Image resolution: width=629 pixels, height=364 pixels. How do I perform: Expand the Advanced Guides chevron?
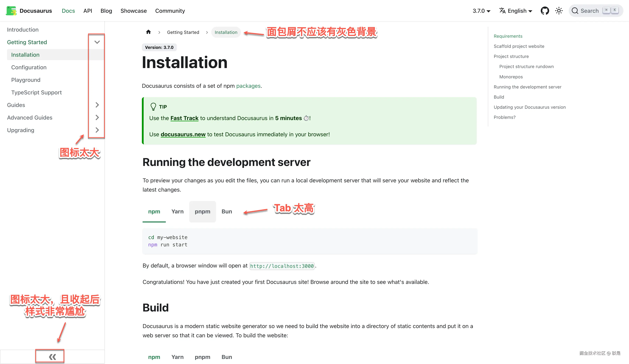(x=97, y=117)
